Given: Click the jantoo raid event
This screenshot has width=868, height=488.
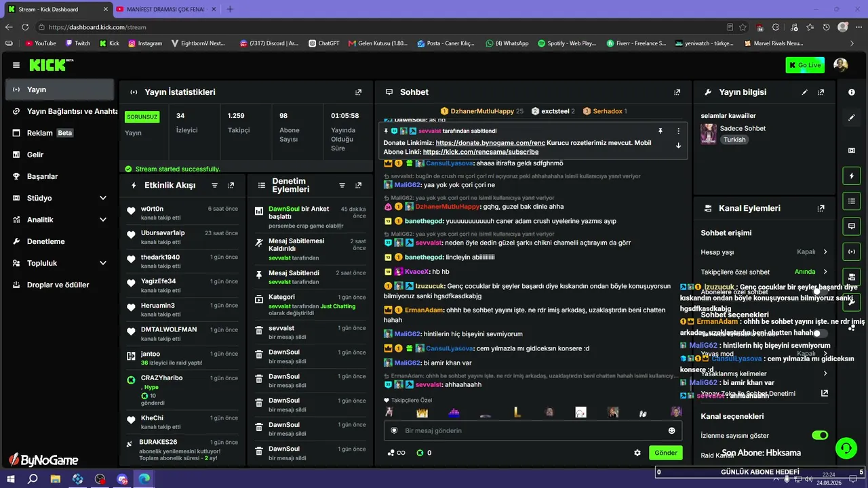Looking at the screenshot, I should pos(181,358).
